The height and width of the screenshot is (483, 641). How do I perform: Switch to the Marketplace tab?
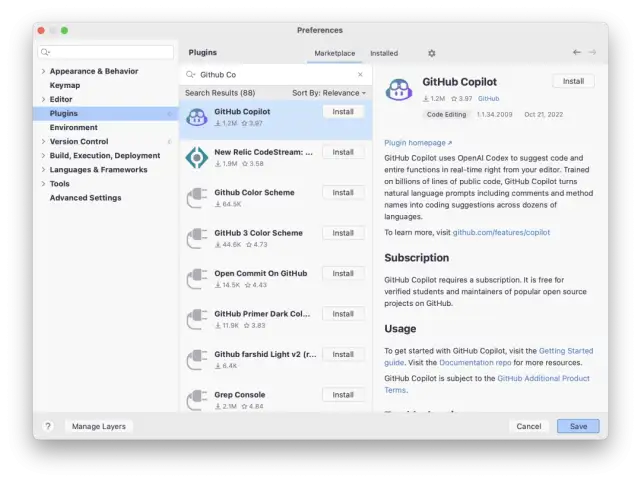(334, 53)
